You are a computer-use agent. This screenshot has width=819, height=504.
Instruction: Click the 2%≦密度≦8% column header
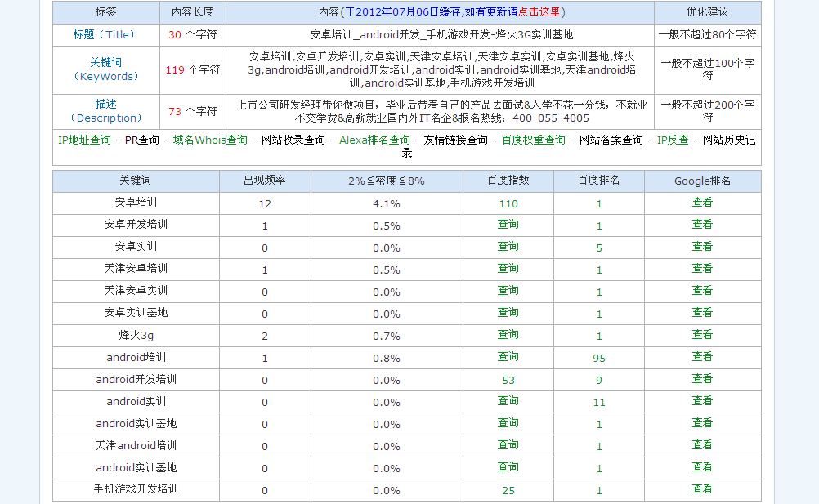coord(387,181)
